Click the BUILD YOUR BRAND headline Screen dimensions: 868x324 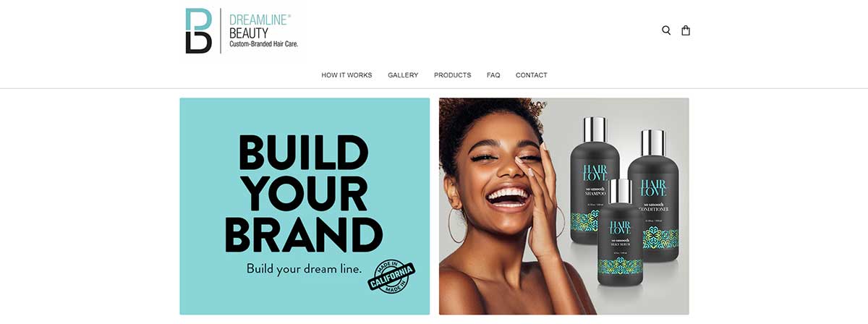(x=304, y=194)
